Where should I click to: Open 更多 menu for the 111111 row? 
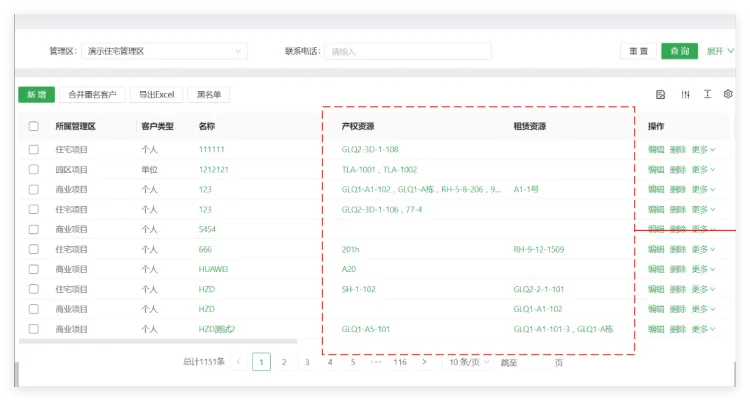click(x=703, y=150)
